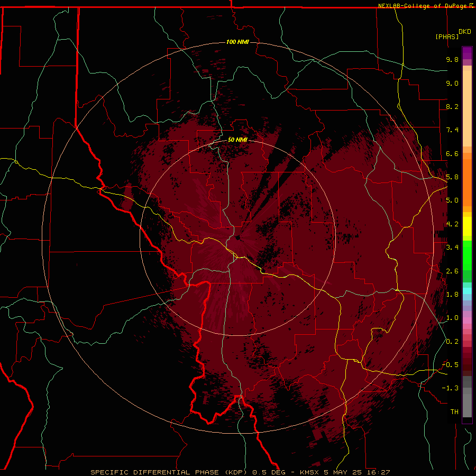Viewport: 476px width, 476px height.
Task: Click the yellow segment of the color bar
Action: [x=467, y=226]
